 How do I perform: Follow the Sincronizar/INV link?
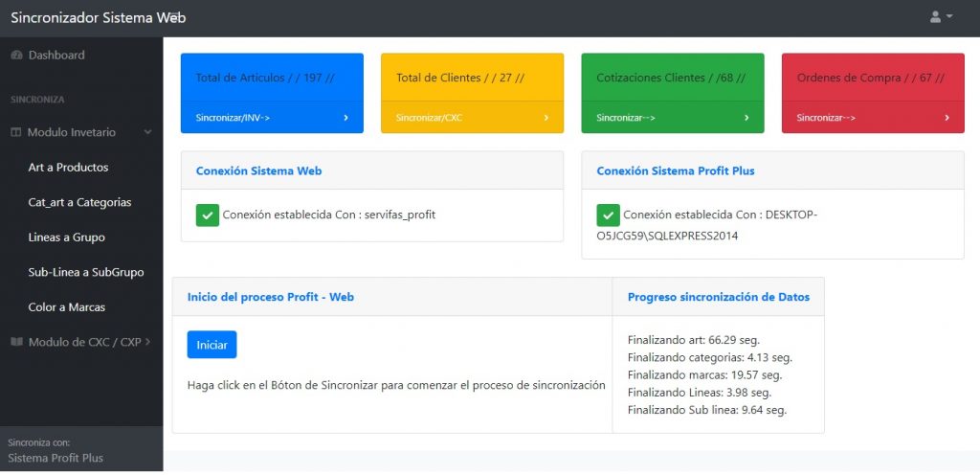coord(233,118)
